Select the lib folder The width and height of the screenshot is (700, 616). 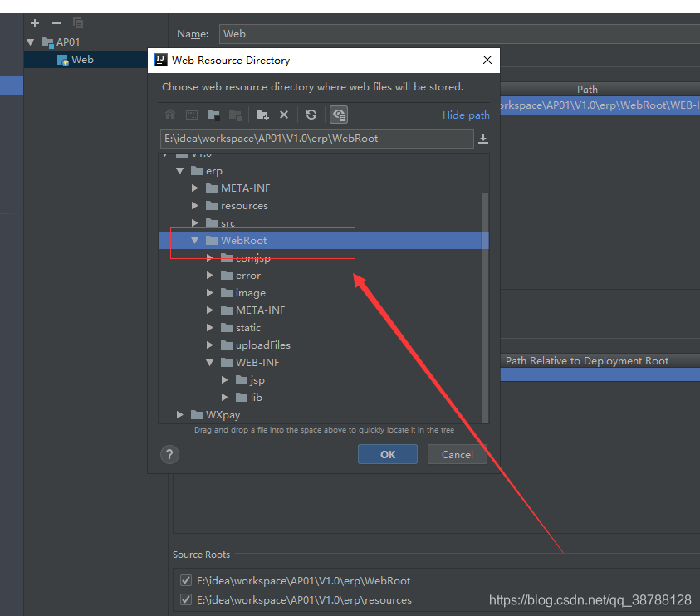click(257, 398)
